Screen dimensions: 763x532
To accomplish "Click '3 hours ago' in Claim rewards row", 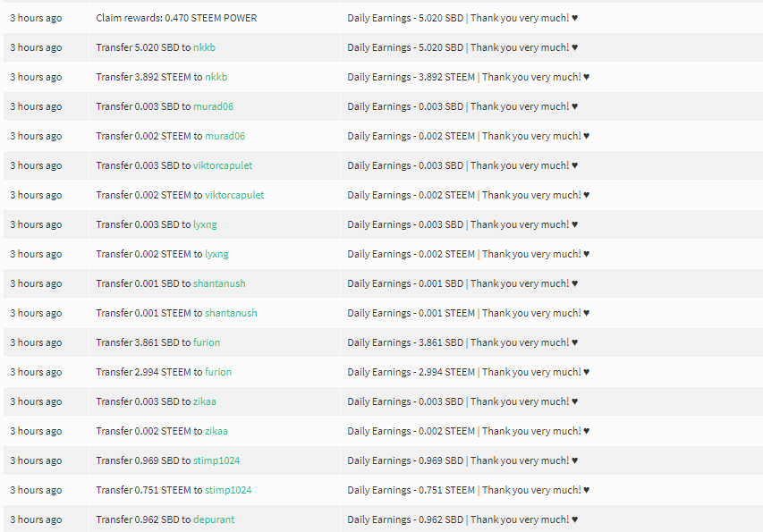I will tap(36, 18).
